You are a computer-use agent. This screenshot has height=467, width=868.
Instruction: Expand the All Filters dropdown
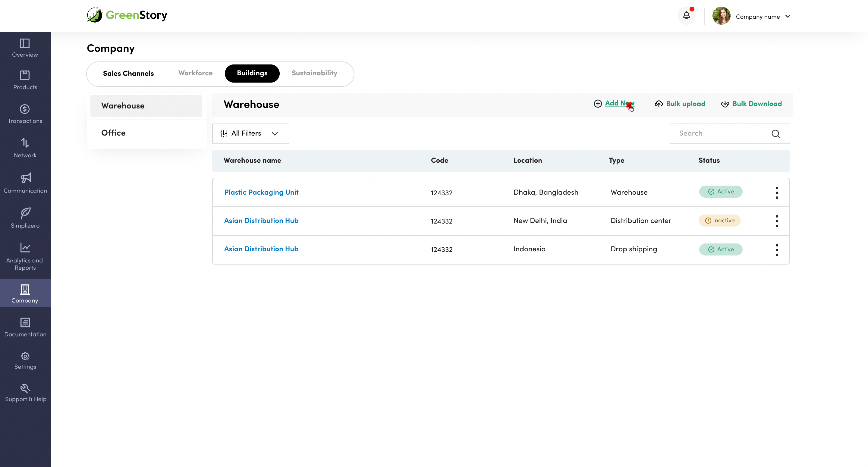pyautogui.click(x=250, y=134)
